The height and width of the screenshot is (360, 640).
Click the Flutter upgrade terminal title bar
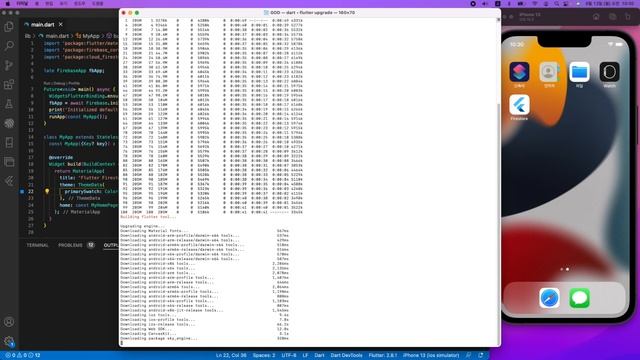(310, 13)
